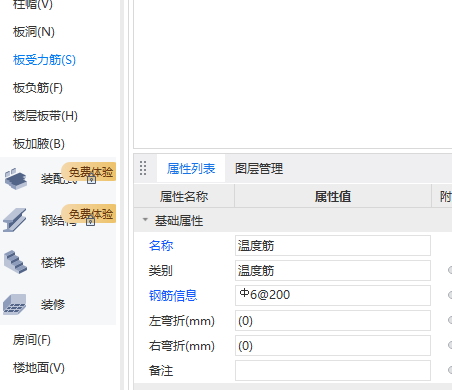The image size is (452, 390).
Task: Click the 钢筋信息 property label
Action: 173,296
